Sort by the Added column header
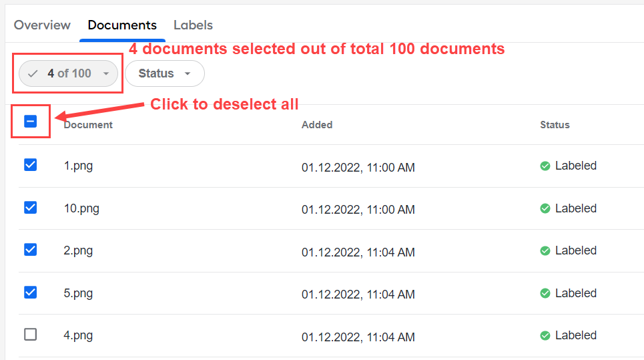This screenshot has width=644, height=360. point(317,125)
